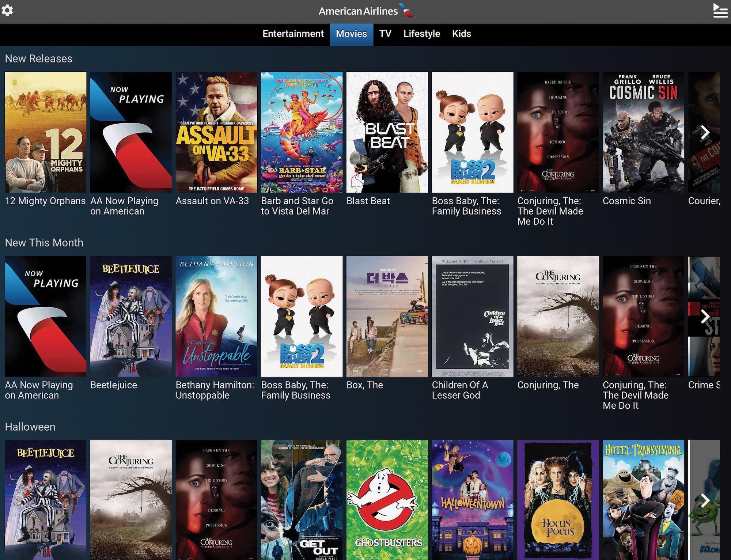Open the Hocus Pocus poster
This screenshot has height=560, width=731.
point(558,500)
